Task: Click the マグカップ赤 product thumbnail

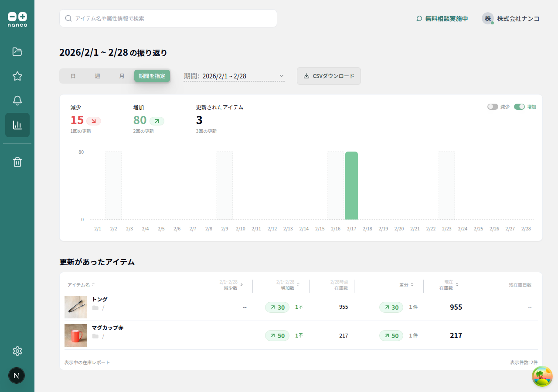Action: click(76, 335)
